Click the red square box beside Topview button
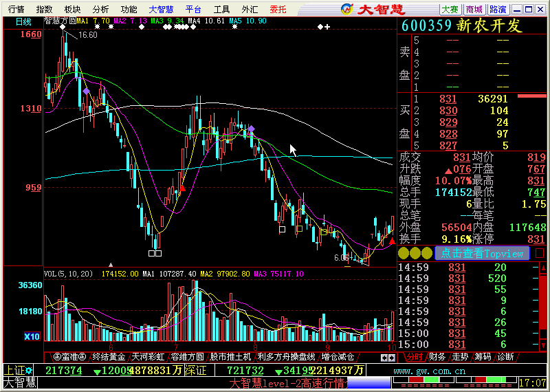550x392 pixels. [540, 253]
